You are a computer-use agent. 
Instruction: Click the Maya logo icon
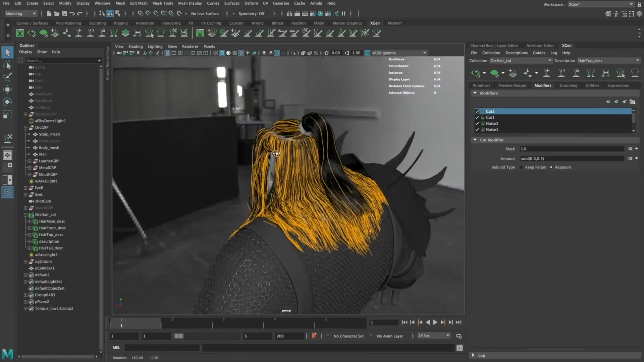(x=7, y=354)
